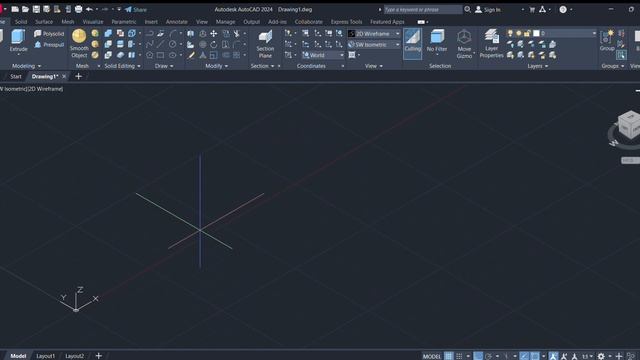The height and width of the screenshot is (360, 640).
Task: Expand the Layers panel
Action: coord(538,66)
